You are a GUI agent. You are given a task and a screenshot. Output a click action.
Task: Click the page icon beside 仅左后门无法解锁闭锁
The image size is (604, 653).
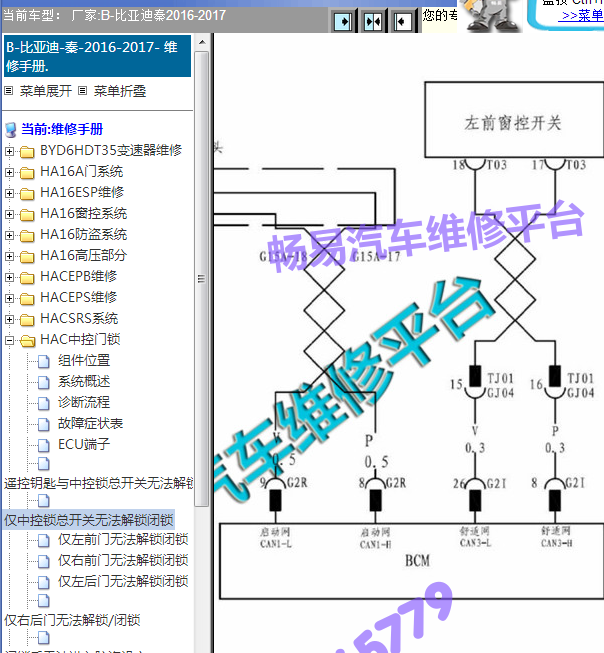click(44, 582)
